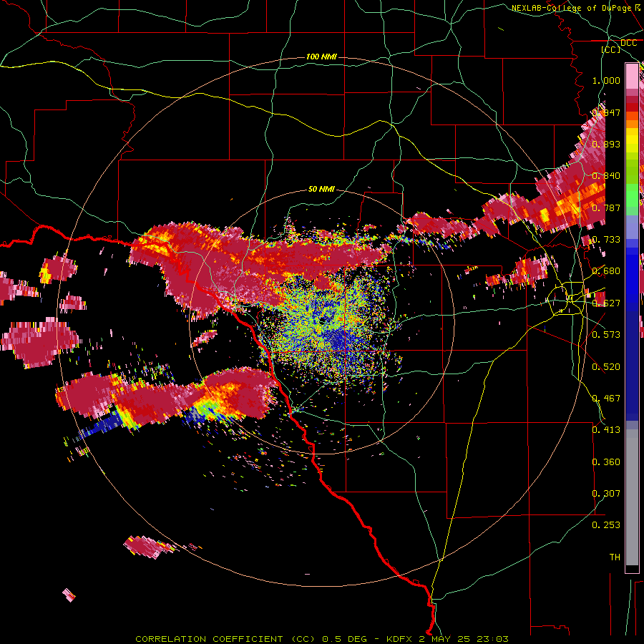The width and height of the screenshot is (644, 644).
Task: Pick the light pink top segment of color bar
Action: coord(632,77)
